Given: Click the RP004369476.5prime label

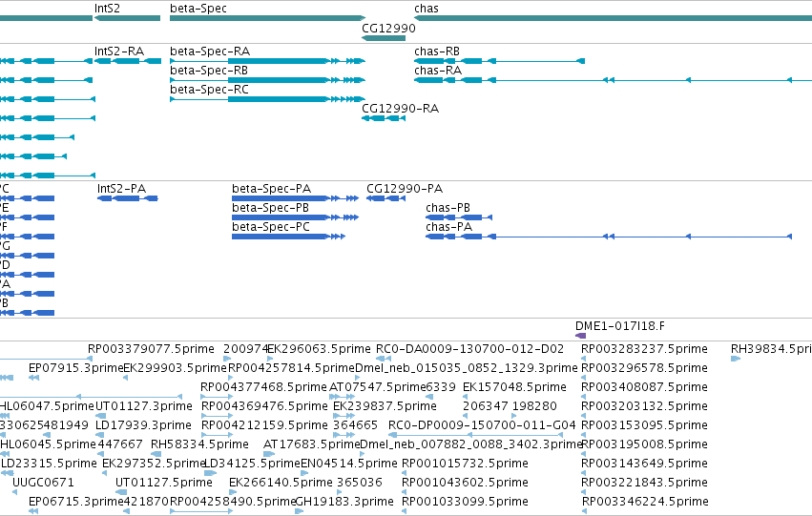Looking at the screenshot, I should (x=264, y=406).
